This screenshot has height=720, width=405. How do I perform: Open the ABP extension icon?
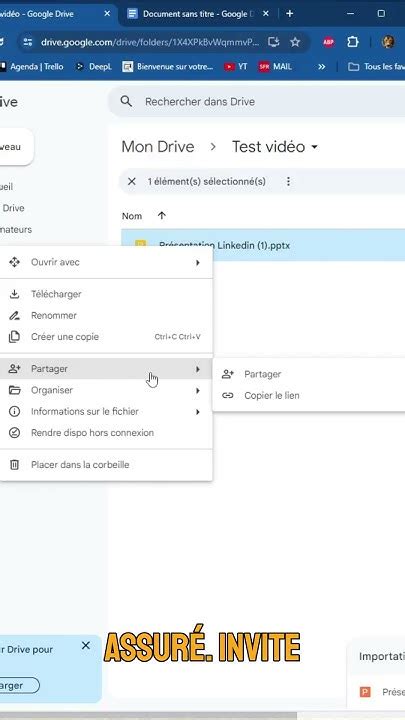click(x=328, y=42)
